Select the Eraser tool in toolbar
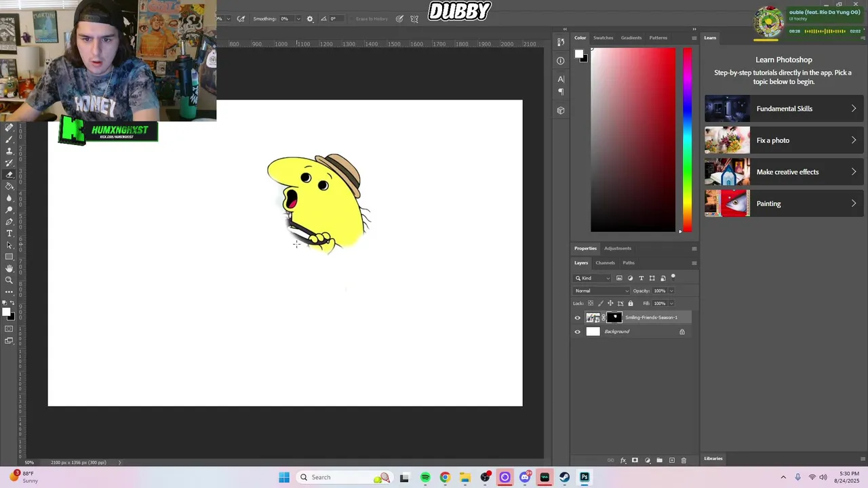The height and width of the screenshot is (488, 868). coord(9,174)
